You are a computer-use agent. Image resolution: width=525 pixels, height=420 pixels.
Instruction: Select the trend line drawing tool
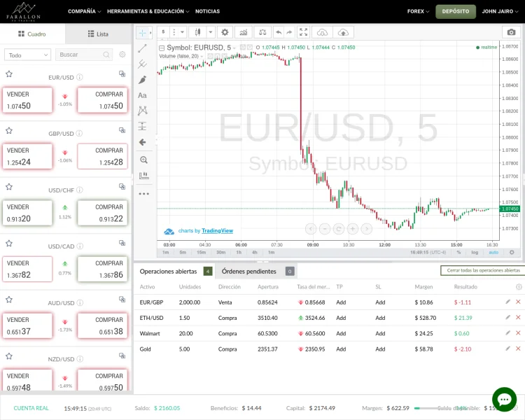coord(142,48)
